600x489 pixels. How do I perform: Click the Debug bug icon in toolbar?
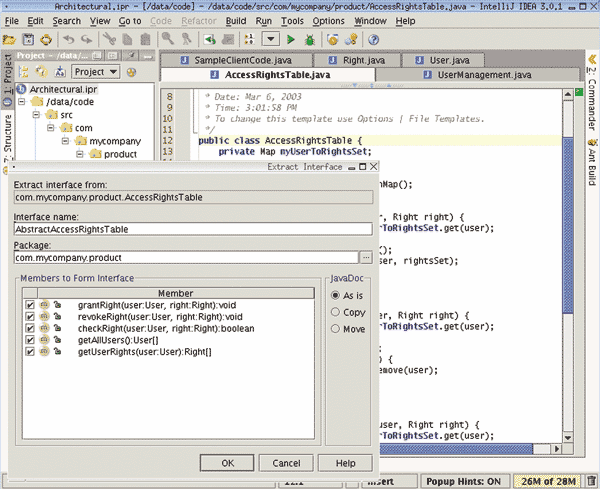coord(308,40)
